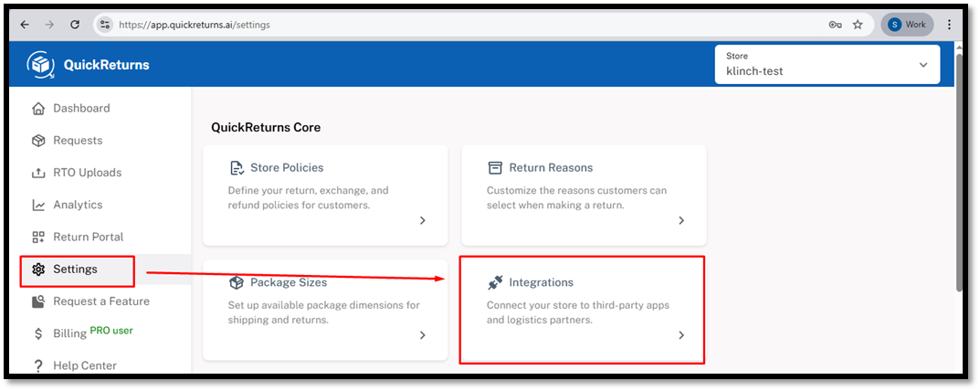The width and height of the screenshot is (980, 391).
Task: Open site information icon in address bar
Action: pos(105,25)
